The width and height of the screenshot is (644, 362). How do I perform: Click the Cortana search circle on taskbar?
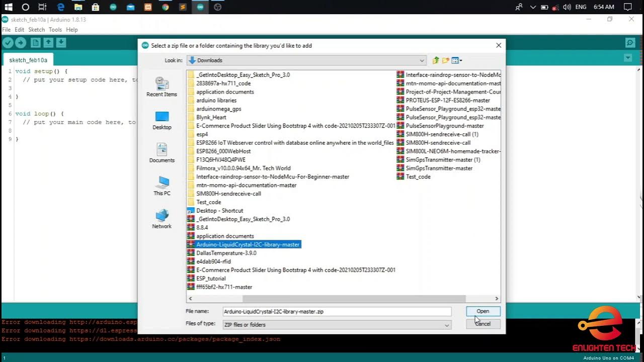[x=26, y=7]
